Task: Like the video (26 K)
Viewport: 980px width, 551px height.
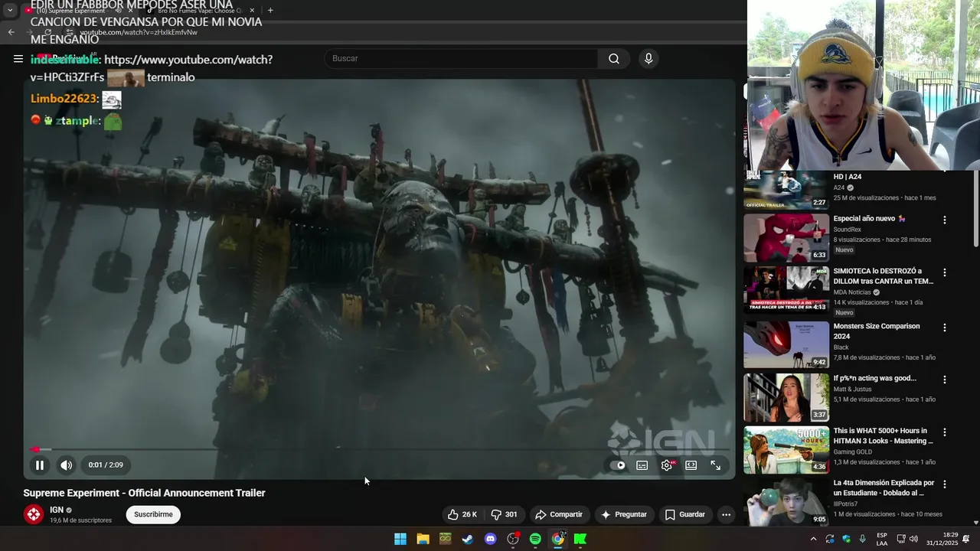Action: [x=462, y=514]
